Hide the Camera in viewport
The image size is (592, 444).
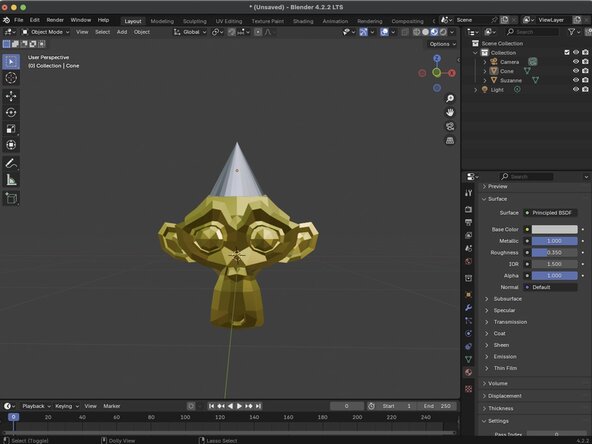pos(576,62)
